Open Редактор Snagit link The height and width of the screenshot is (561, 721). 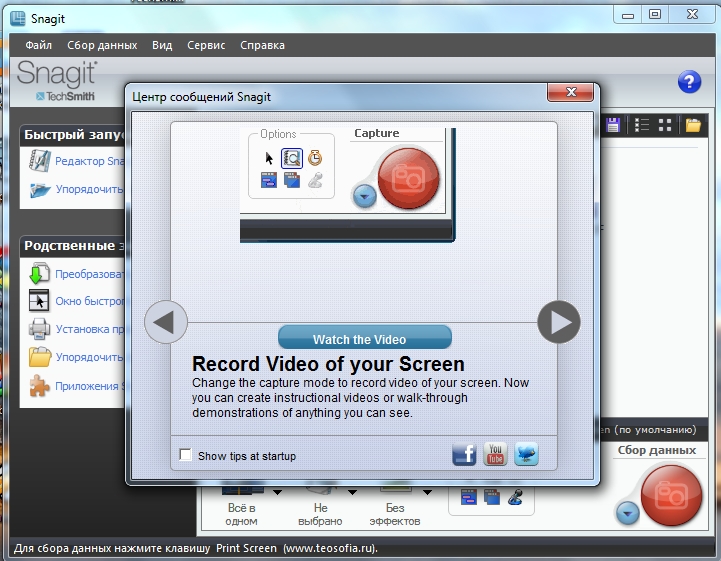[89, 161]
